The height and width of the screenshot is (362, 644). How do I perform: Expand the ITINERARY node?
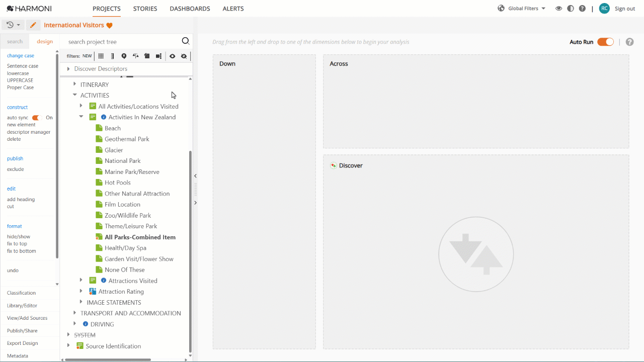pyautogui.click(x=75, y=84)
